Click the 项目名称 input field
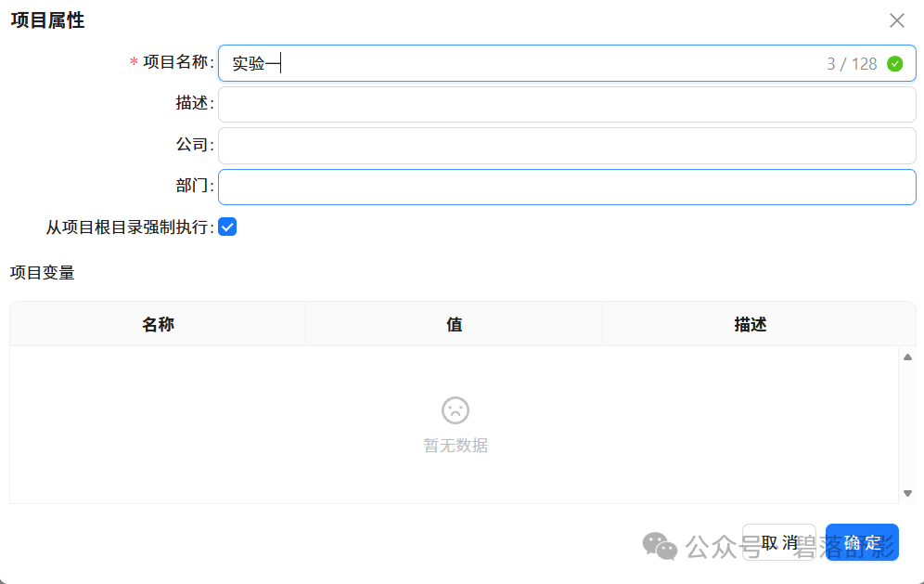Screen dimensions: 924x584 (x=567, y=63)
